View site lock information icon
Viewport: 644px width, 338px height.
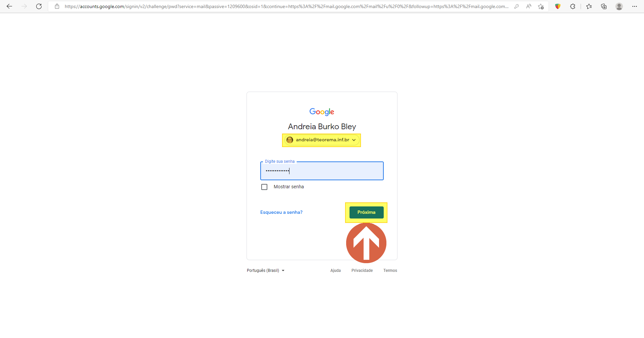pyautogui.click(x=57, y=6)
